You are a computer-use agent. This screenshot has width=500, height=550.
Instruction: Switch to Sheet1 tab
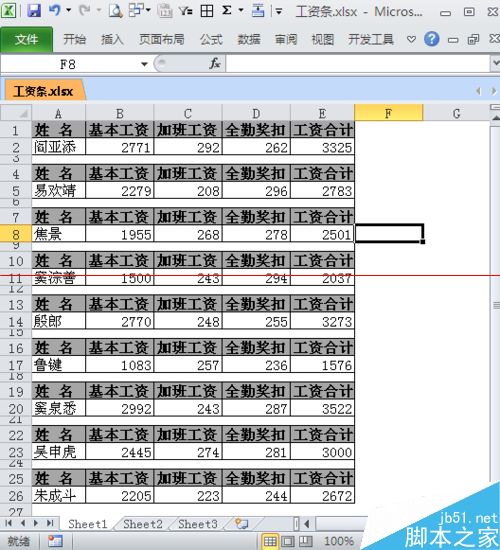(88, 524)
